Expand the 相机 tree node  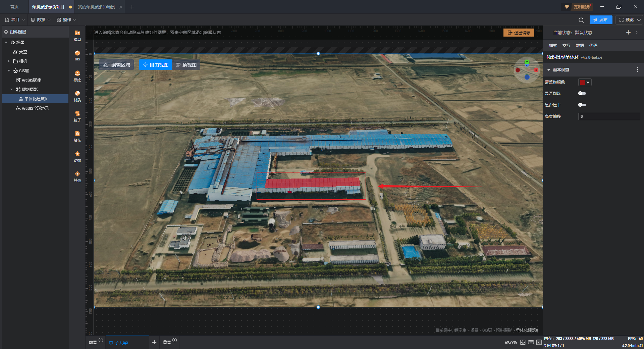9,61
